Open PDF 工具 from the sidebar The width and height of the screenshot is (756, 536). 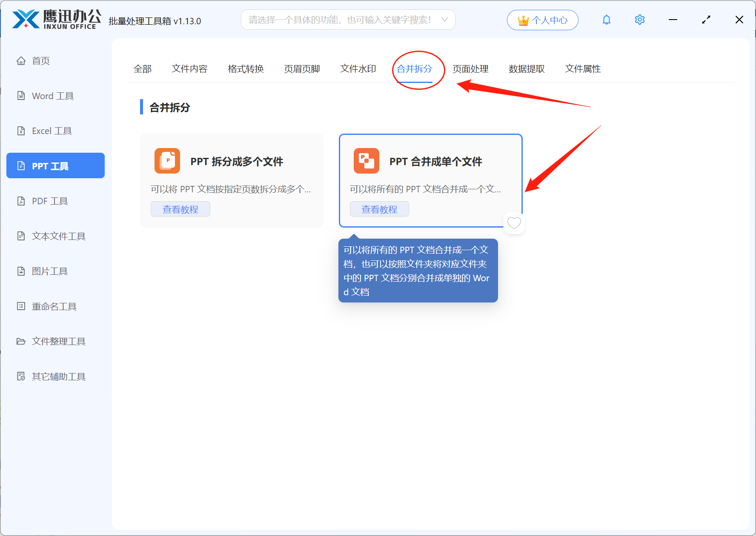49,201
